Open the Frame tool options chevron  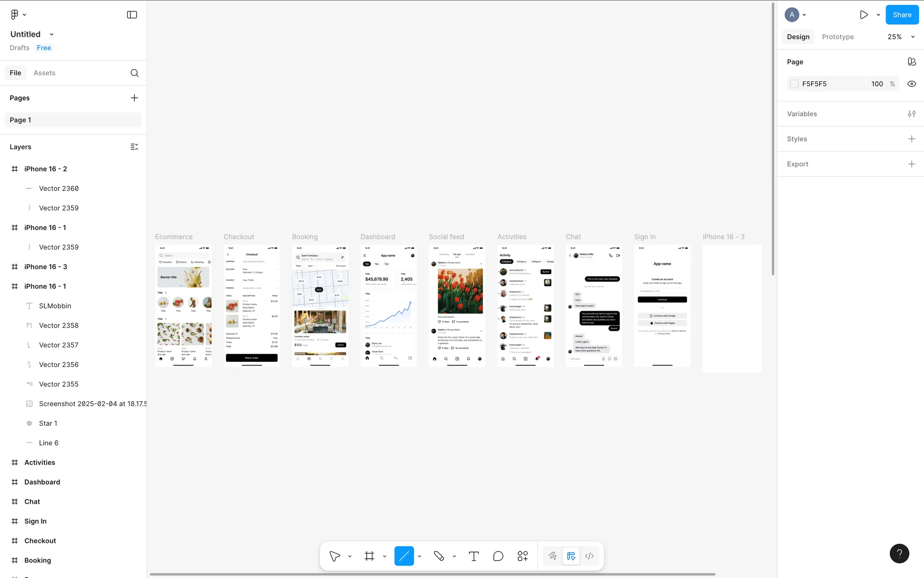pos(385,556)
